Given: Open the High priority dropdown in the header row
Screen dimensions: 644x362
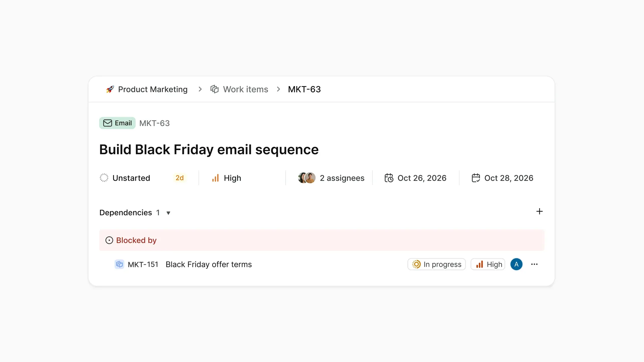Looking at the screenshot, I should (232, 178).
